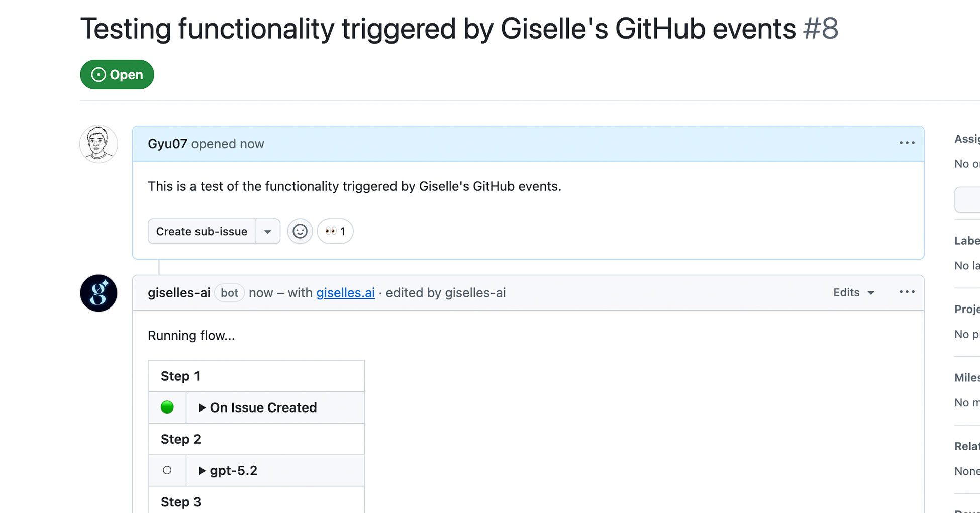Screen dimensions: 980x513
Task: Open the Edits dropdown
Action: click(853, 292)
